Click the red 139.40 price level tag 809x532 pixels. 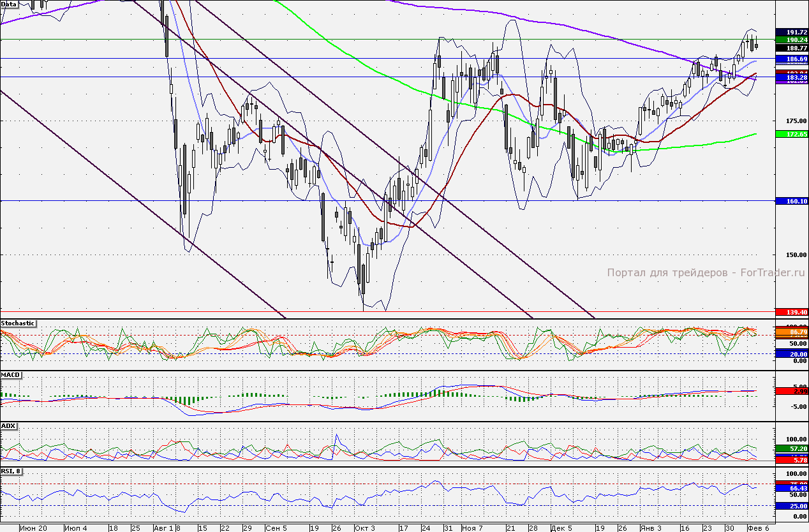(x=791, y=312)
